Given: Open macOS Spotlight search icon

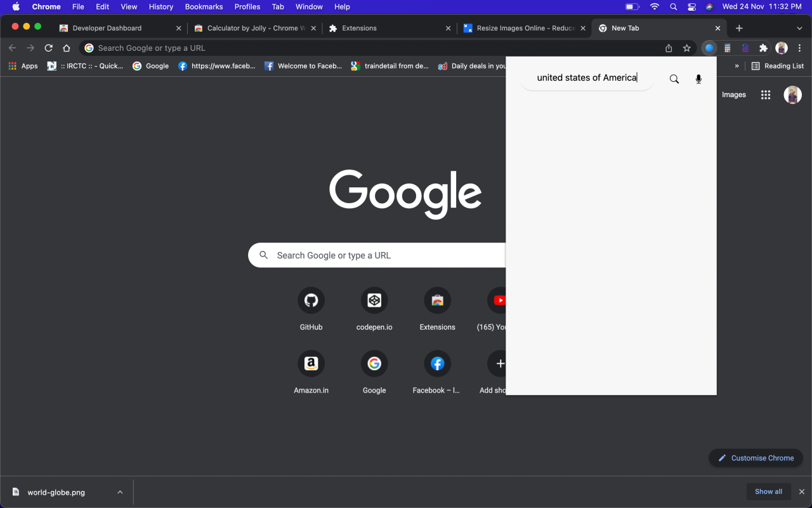Looking at the screenshot, I should click(673, 6).
